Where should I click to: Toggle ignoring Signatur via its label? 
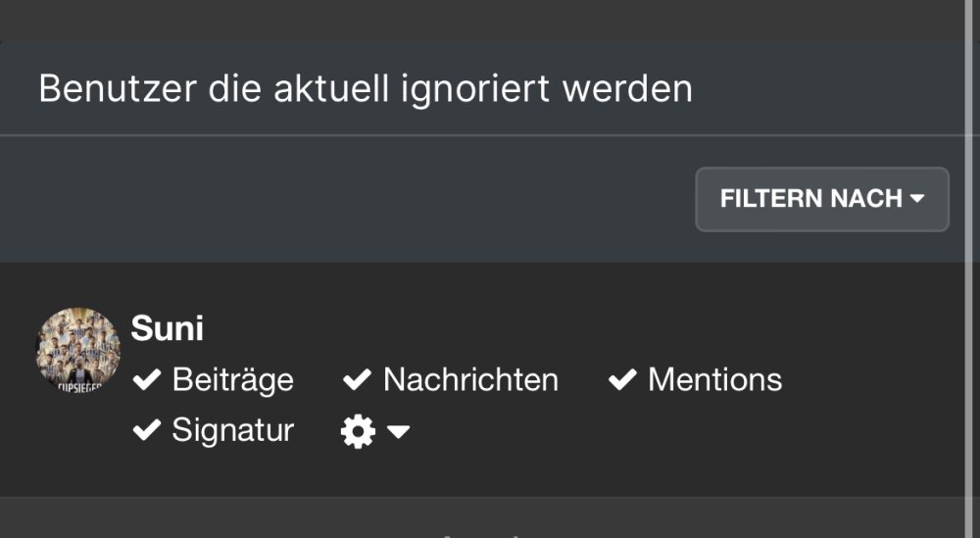[x=232, y=430]
